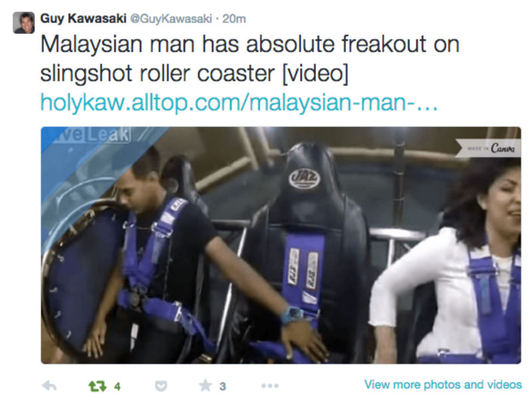The width and height of the screenshot is (532, 405).
Task: Click the Guy Kawasaki display name
Action: 83,19
